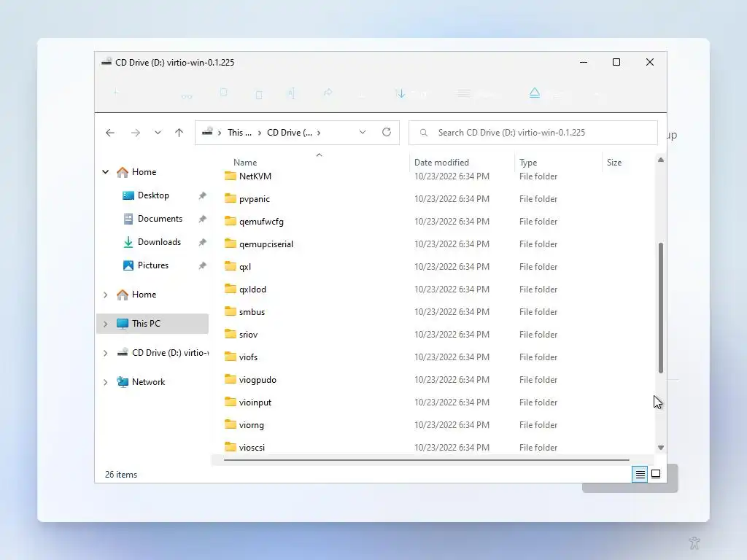The height and width of the screenshot is (560, 747).
Task: Refresh the CD Drive folder view
Action: click(387, 132)
